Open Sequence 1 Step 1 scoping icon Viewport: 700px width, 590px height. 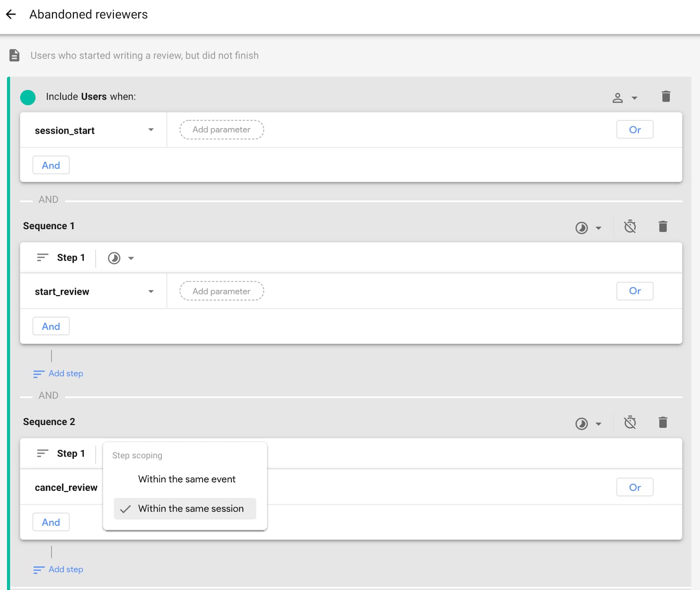click(x=114, y=258)
